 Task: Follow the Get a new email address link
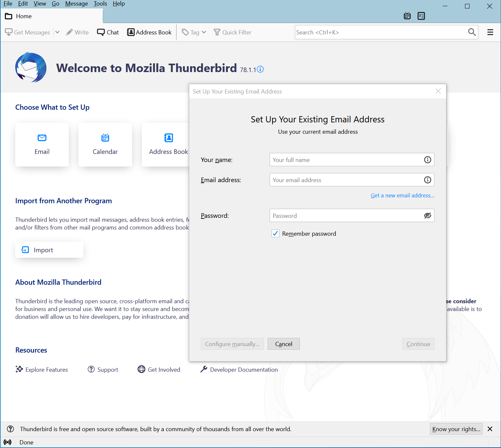point(402,195)
